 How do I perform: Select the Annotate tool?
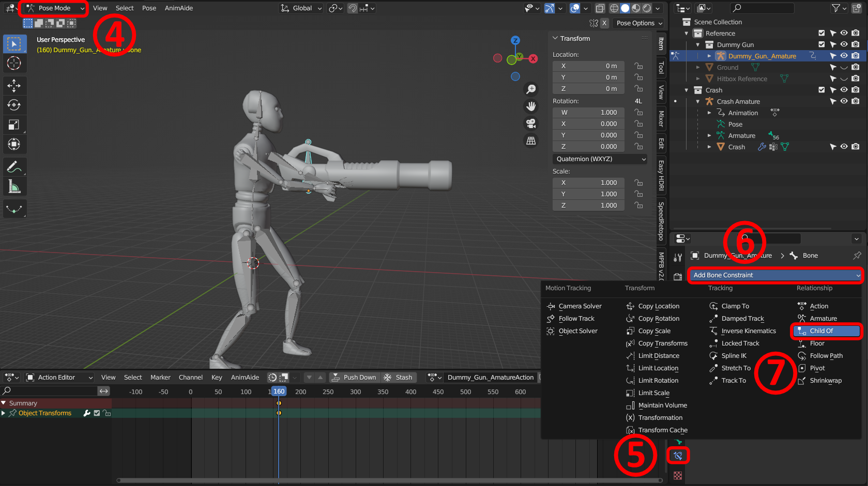click(x=14, y=167)
